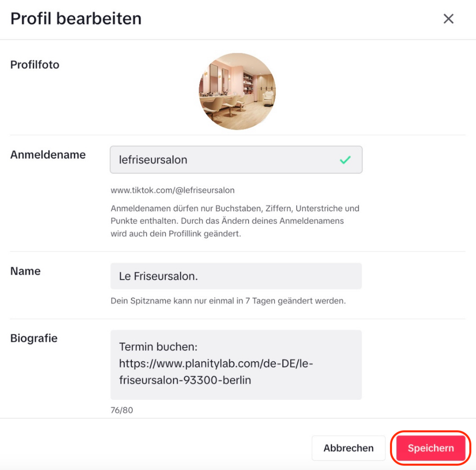Click 'friseursalon-93300-berlin' line in biography box
Image resolution: width=476 pixels, height=470 pixels.
[x=185, y=380]
